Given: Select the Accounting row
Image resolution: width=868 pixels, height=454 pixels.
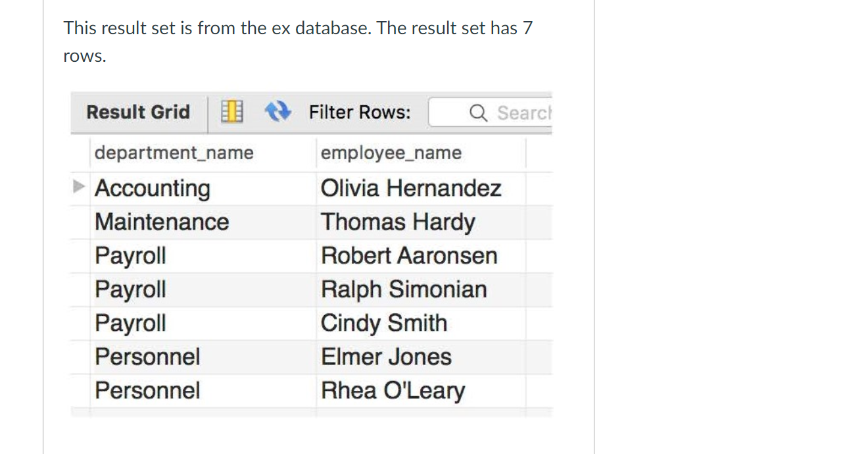Looking at the screenshot, I should pos(153,188).
